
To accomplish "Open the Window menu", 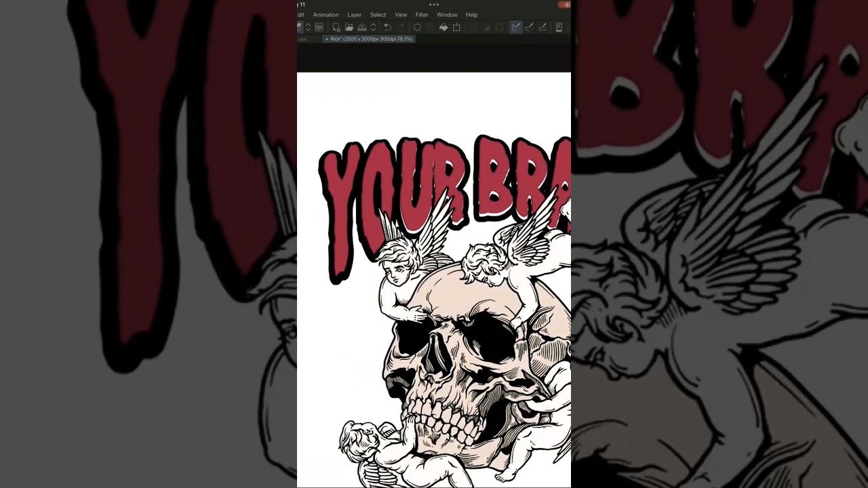I will (447, 15).
